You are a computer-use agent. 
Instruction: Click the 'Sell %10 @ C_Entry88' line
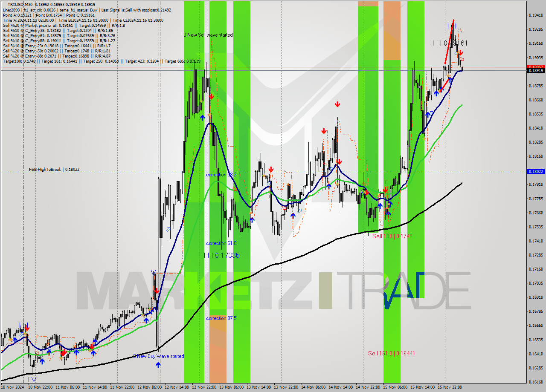click(x=59, y=40)
